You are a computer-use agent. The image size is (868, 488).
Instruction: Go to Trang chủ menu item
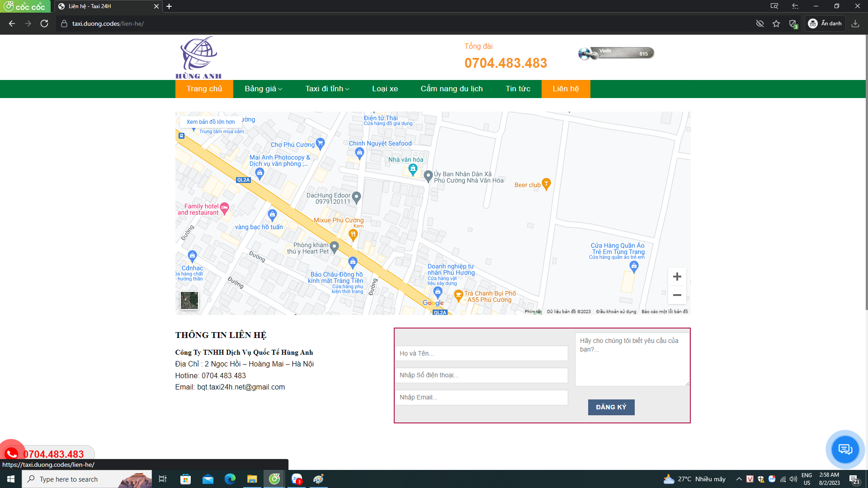coord(204,89)
